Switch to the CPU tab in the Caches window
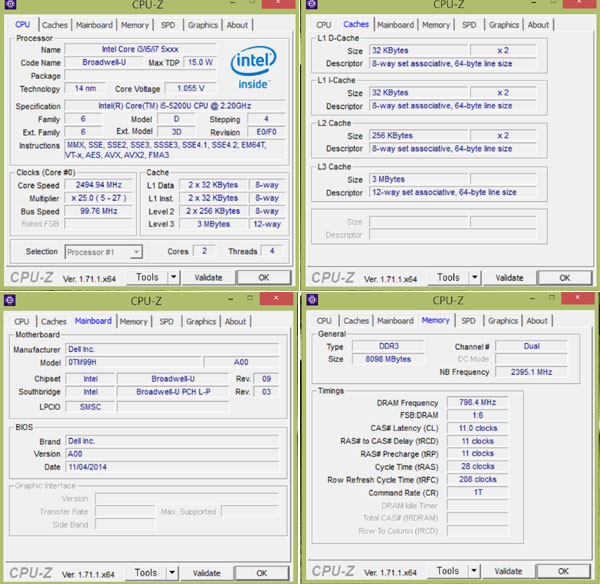The image size is (600, 584). pyautogui.click(x=323, y=25)
